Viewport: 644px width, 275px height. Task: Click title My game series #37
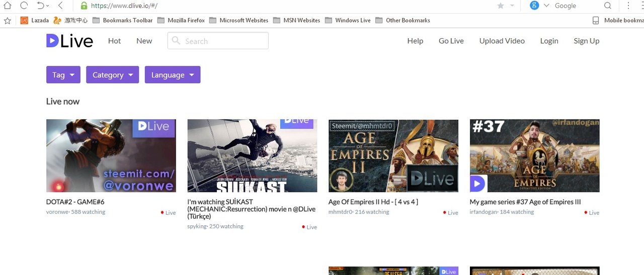(x=525, y=202)
